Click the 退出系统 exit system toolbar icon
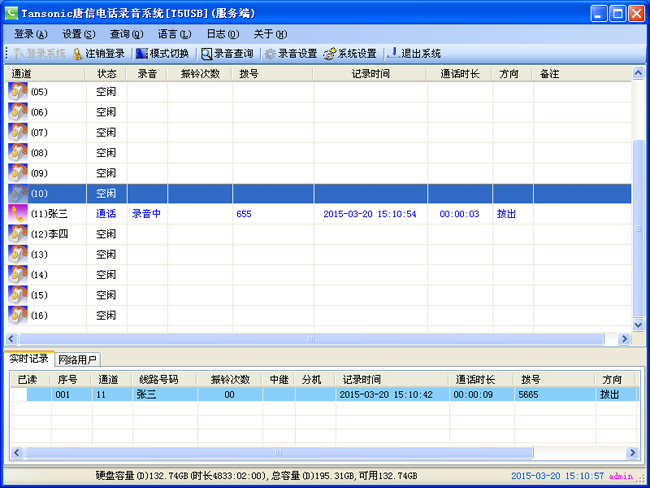This screenshot has width=650, height=488. [393, 54]
